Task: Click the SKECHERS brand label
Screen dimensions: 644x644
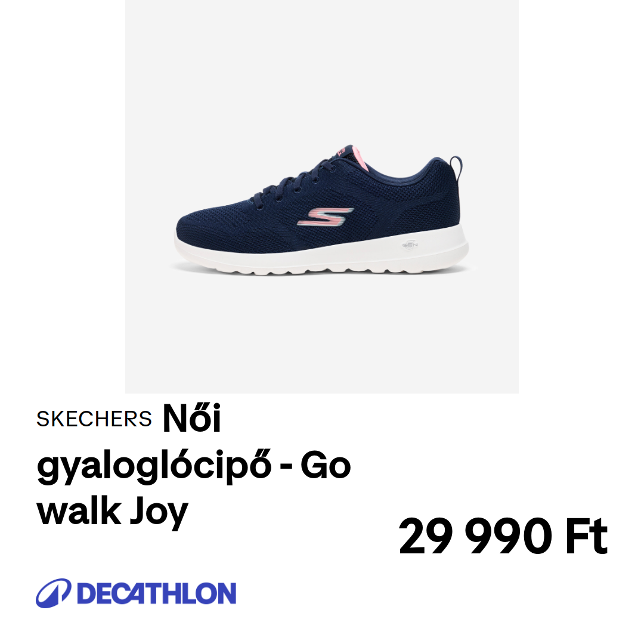Action: pyautogui.click(x=94, y=419)
